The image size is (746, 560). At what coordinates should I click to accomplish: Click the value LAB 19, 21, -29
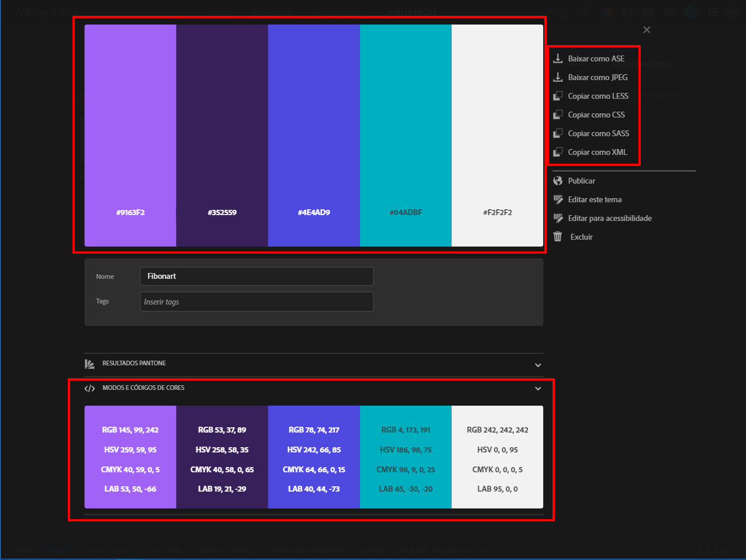click(x=222, y=489)
